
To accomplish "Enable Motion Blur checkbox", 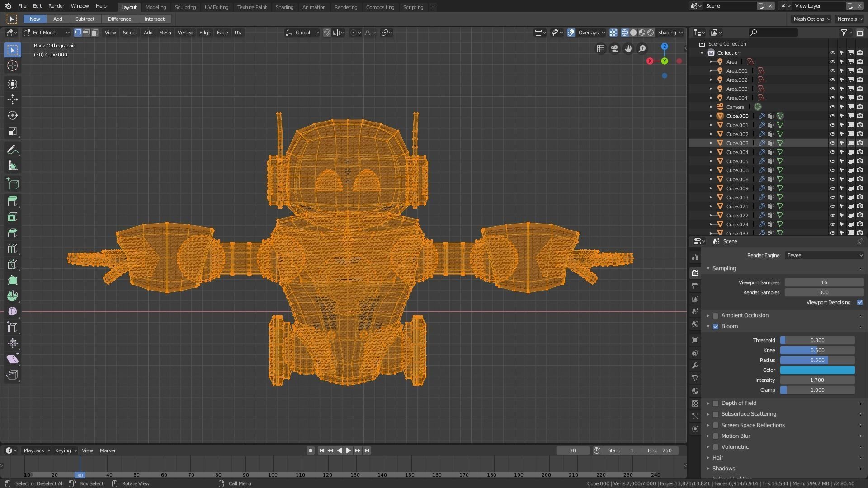I will coord(716,436).
